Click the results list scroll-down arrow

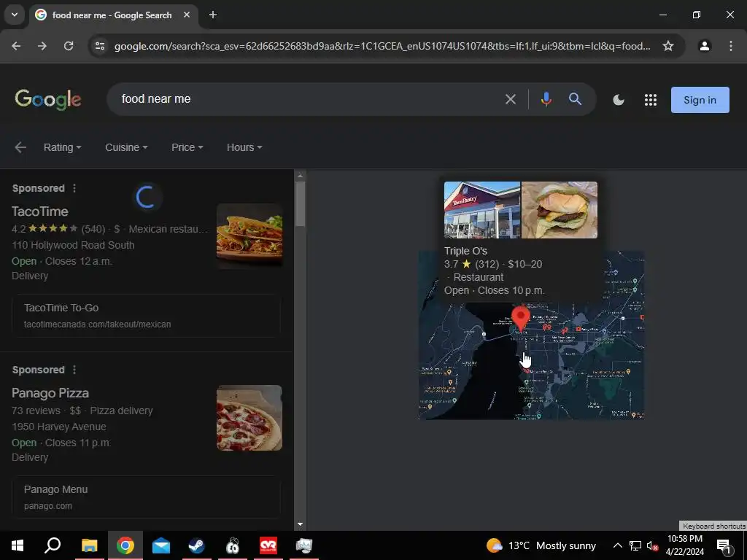click(x=300, y=524)
